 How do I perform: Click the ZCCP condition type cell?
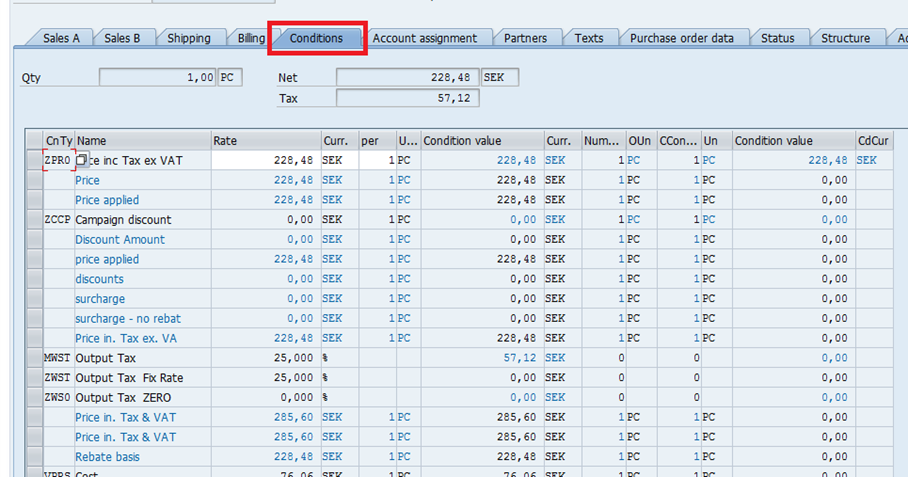(58, 220)
